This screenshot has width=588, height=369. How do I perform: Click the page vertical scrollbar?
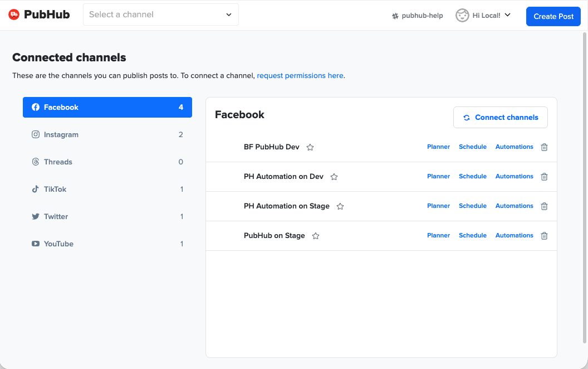(584, 188)
